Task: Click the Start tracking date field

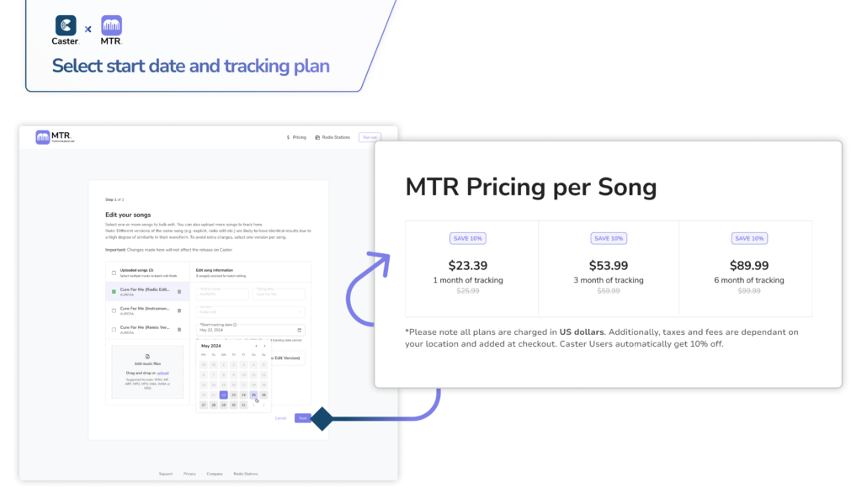Action: click(250, 330)
